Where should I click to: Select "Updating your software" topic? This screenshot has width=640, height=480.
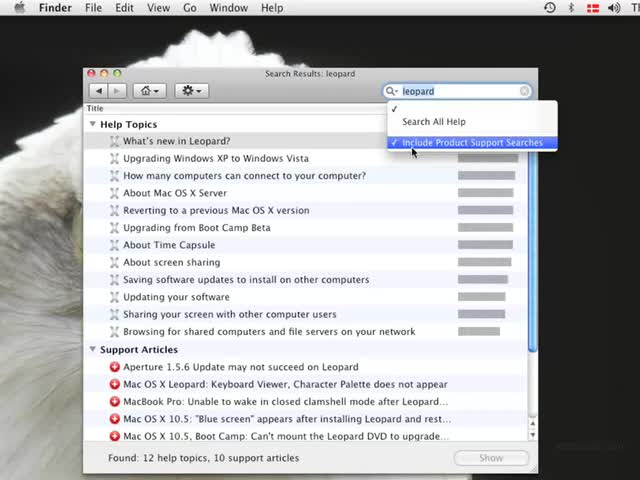(x=176, y=297)
